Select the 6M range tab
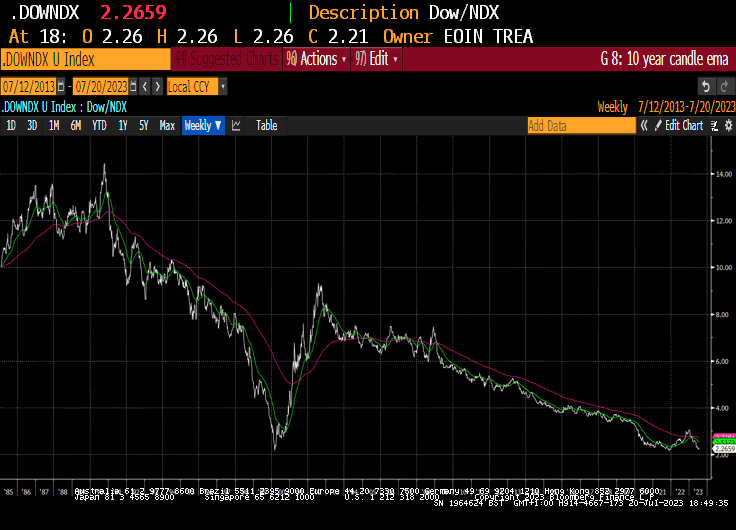The width and height of the screenshot is (736, 530). [76, 125]
